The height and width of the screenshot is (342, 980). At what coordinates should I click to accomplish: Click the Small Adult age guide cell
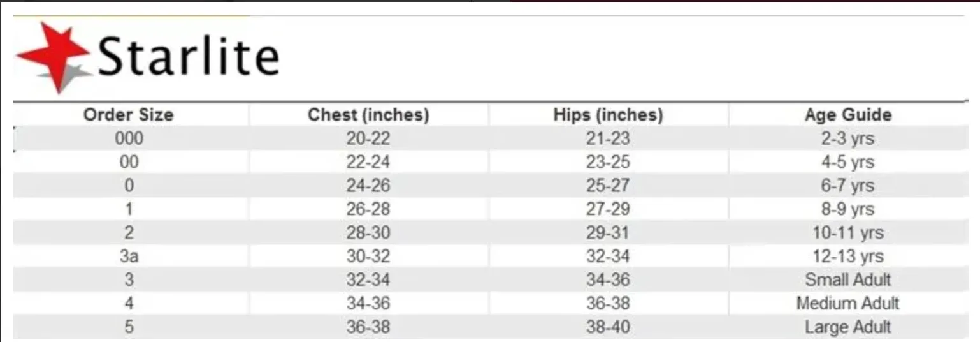(847, 279)
